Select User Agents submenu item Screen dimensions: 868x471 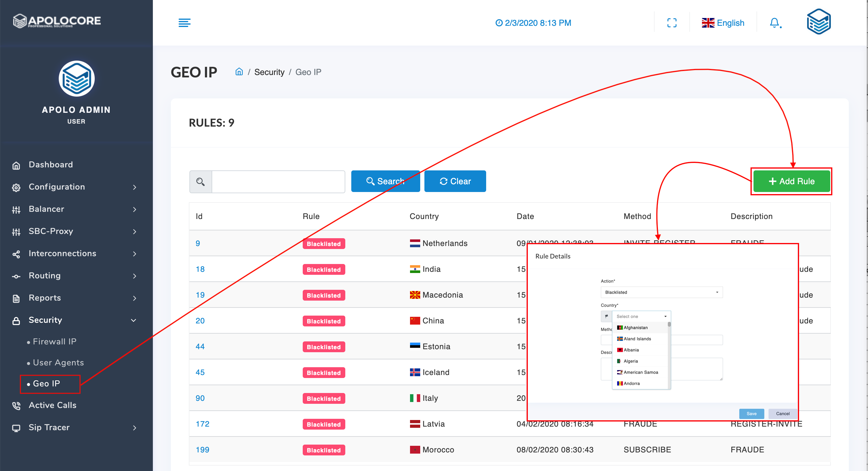pyautogui.click(x=58, y=362)
